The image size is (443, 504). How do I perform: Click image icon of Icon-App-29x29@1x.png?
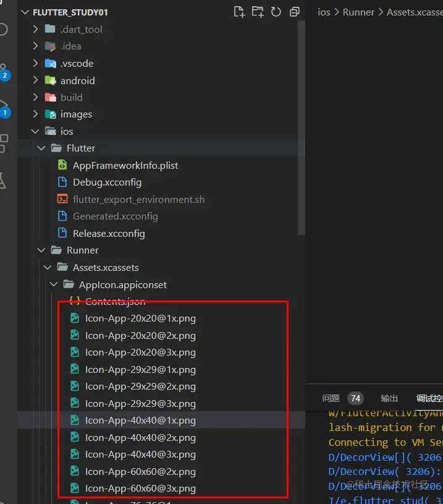(75, 369)
